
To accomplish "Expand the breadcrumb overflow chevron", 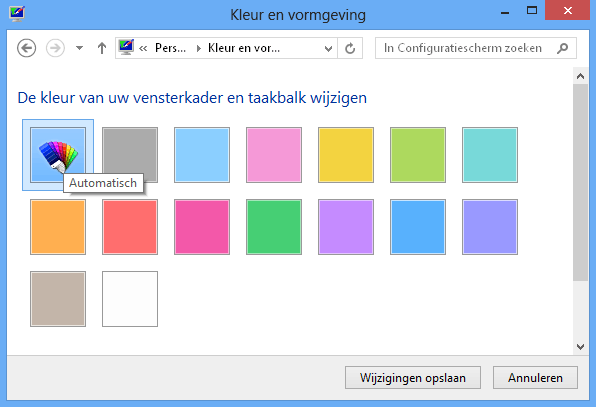I will 143,48.
